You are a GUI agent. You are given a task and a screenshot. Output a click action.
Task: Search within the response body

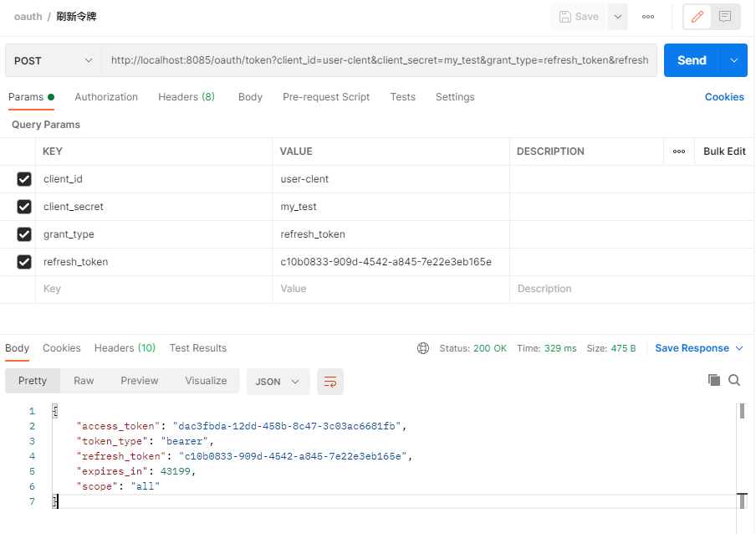[x=734, y=380]
